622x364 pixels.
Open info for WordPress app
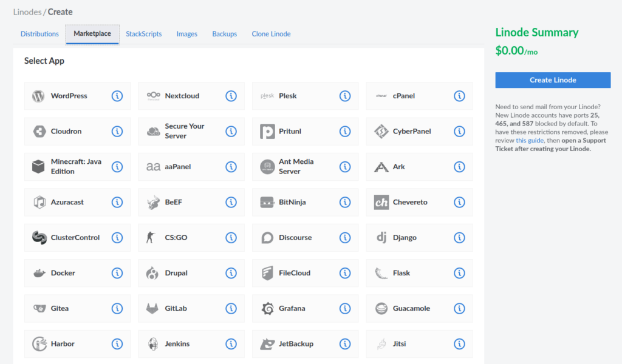tap(117, 96)
